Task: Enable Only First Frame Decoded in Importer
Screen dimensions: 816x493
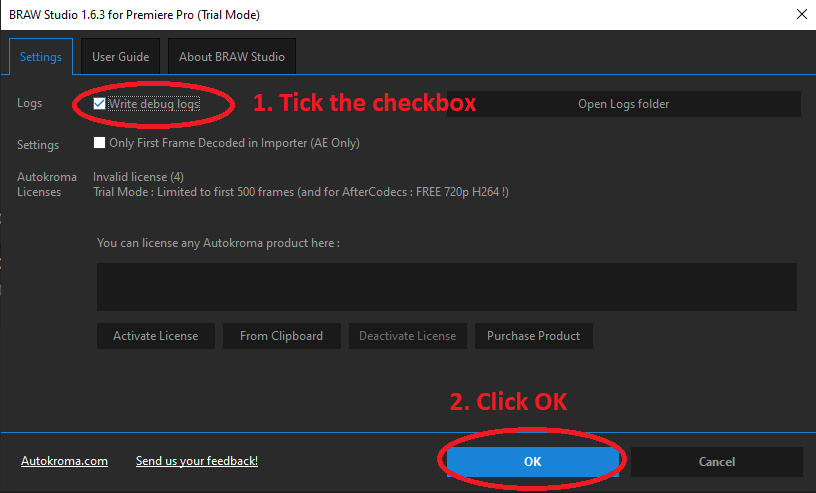Action: pos(99,143)
